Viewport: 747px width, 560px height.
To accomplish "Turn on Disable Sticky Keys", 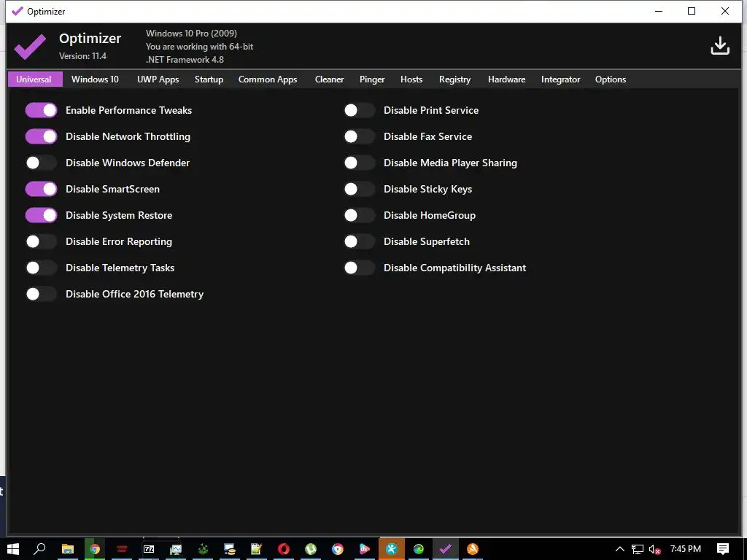I will [x=359, y=189].
